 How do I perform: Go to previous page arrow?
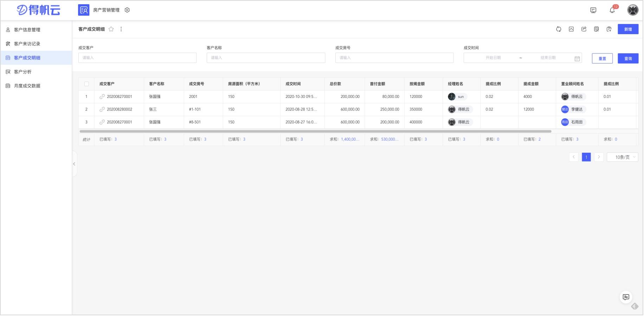click(574, 157)
